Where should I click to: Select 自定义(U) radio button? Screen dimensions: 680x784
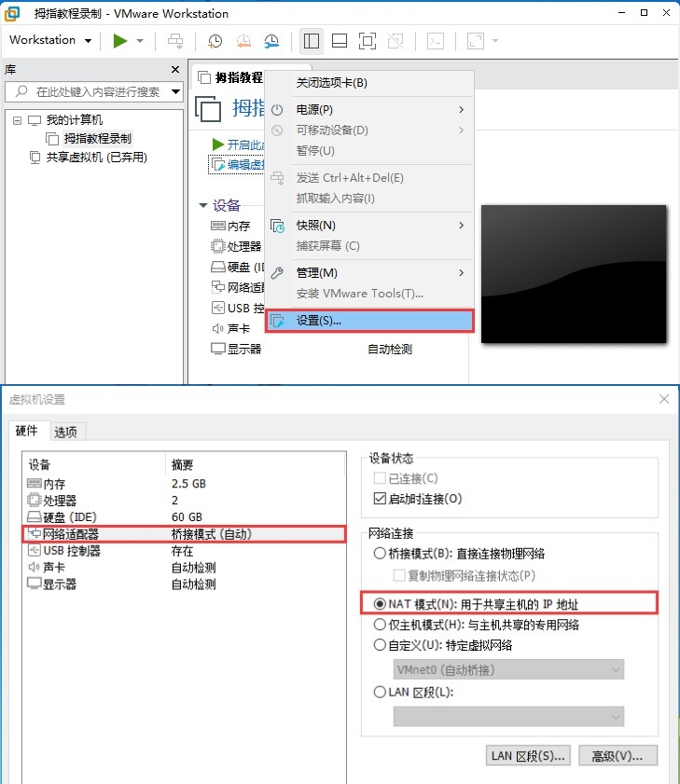pos(380,645)
